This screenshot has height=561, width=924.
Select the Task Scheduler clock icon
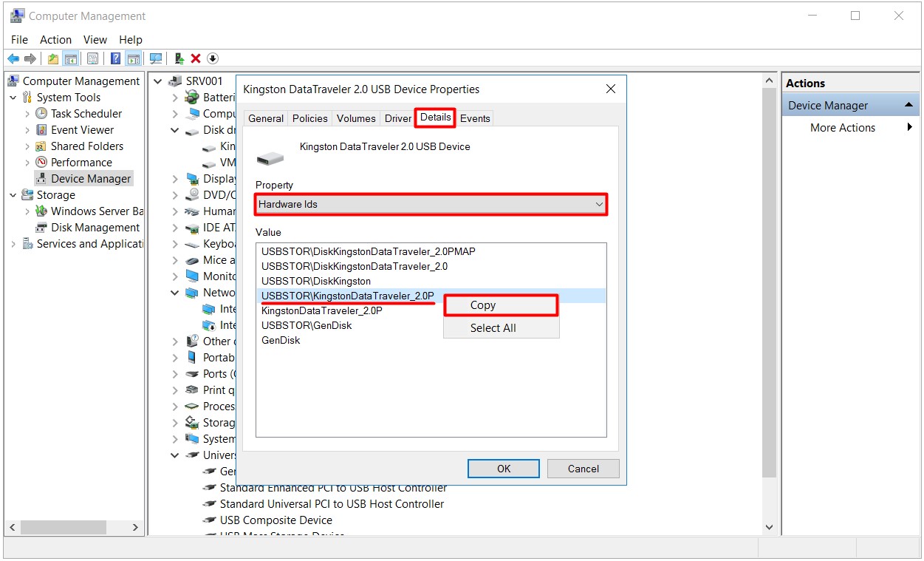(x=41, y=114)
